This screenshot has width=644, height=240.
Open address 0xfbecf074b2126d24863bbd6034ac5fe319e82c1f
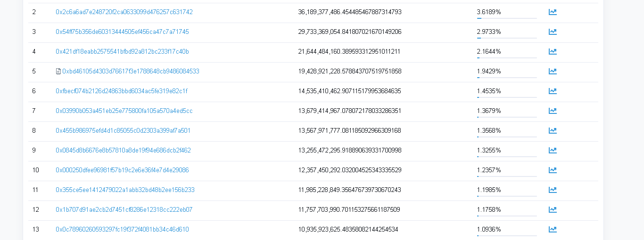[x=122, y=91]
